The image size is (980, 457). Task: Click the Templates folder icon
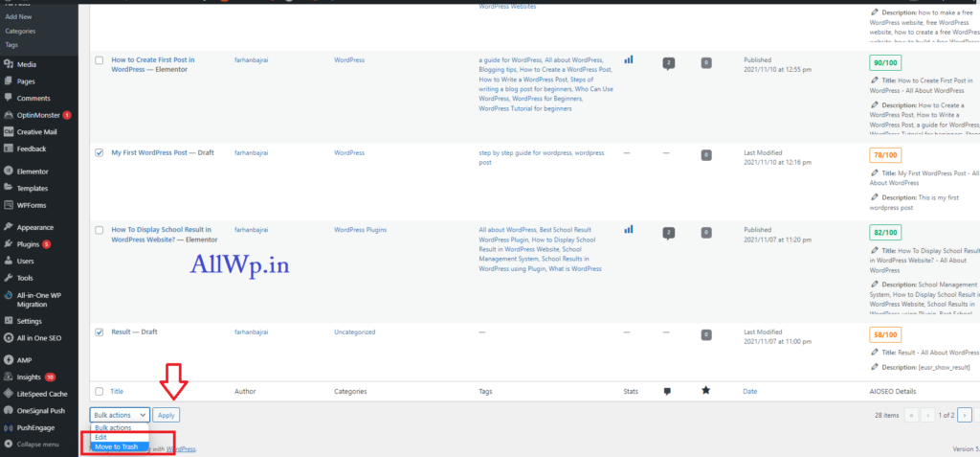[8, 189]
